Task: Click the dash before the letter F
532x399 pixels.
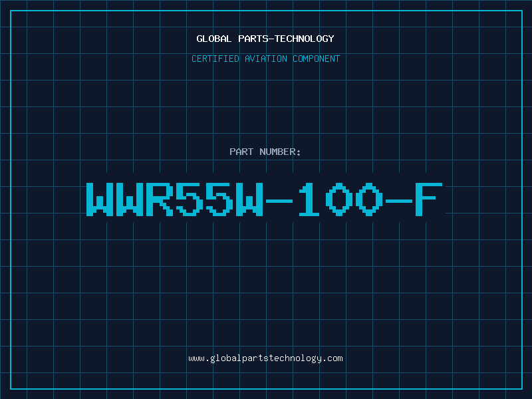Action: pos(399,201)
